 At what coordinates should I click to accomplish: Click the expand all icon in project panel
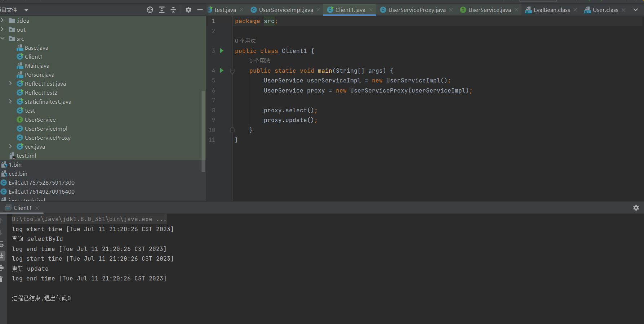click(x=162, y=10)
